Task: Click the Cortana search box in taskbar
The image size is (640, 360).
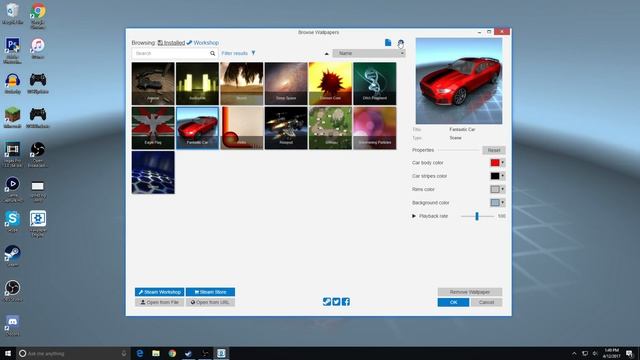Action: 73,353
